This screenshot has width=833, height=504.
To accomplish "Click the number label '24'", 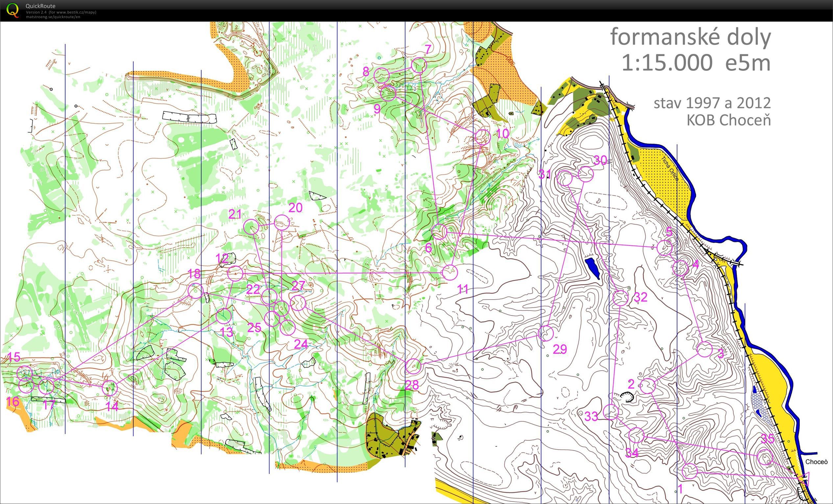I will point(301,344).
